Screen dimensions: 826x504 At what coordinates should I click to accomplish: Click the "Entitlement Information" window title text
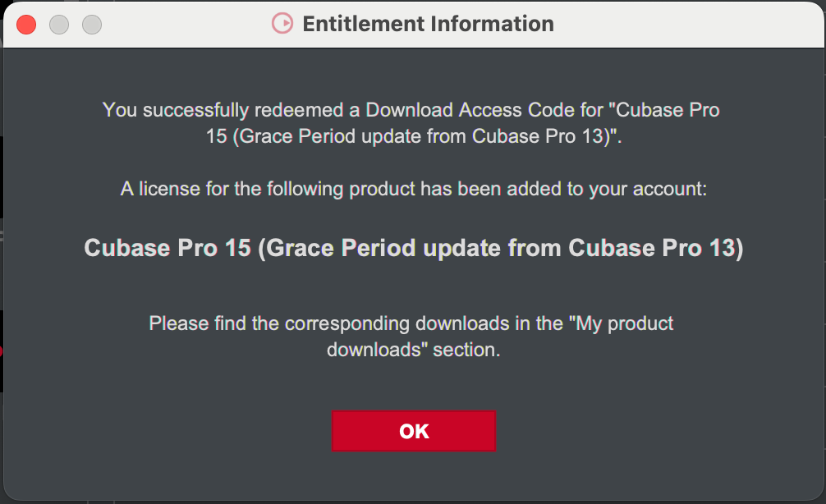[x=428, y=24]
